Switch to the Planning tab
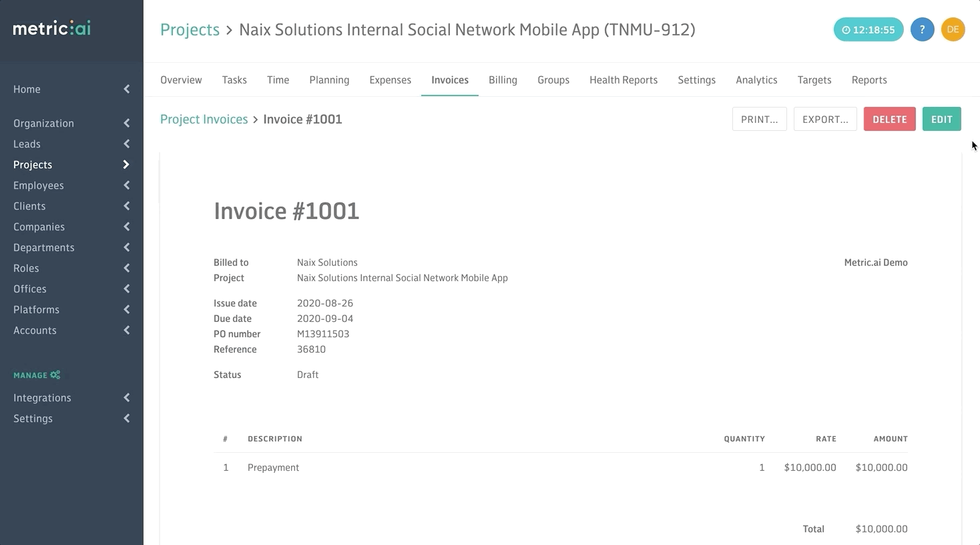The image size is (980, 545). click(329, 79)
